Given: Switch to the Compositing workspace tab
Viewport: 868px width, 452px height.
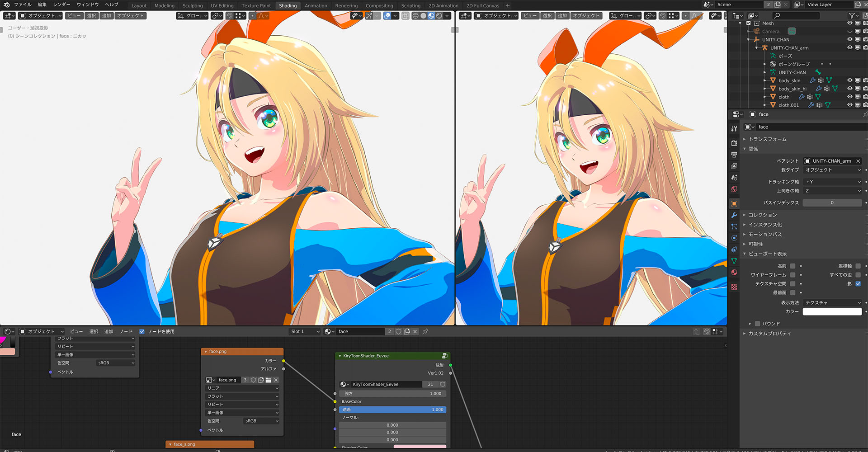Looking at the screenshot, I should [x=379, y=5].
